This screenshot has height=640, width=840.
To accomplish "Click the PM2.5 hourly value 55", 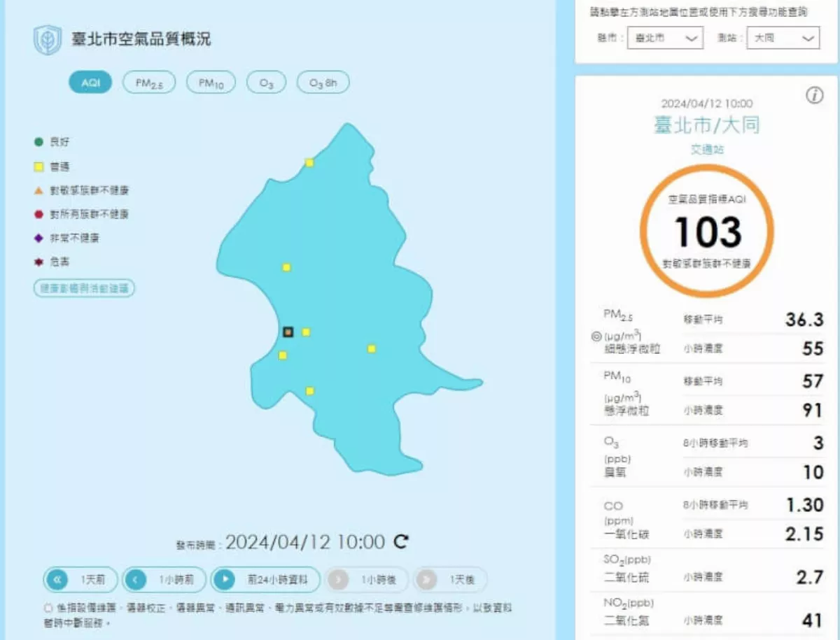I will (x=813, y=348).
